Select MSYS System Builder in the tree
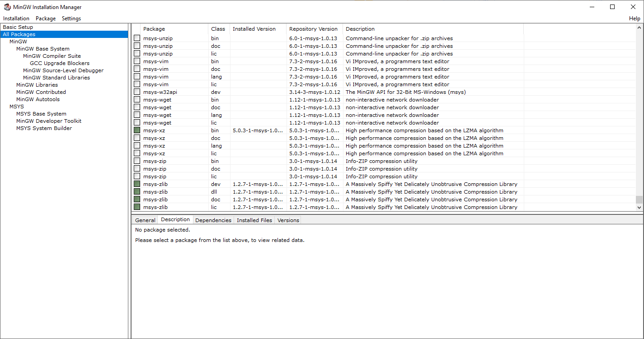 pyautogui.click(x=44, y=128)
